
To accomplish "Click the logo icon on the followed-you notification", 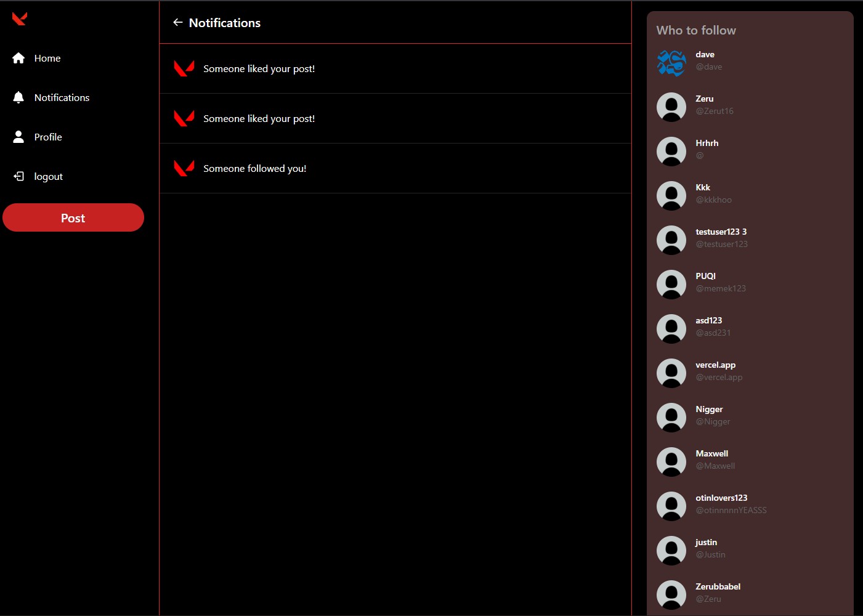I will (184, 168).
